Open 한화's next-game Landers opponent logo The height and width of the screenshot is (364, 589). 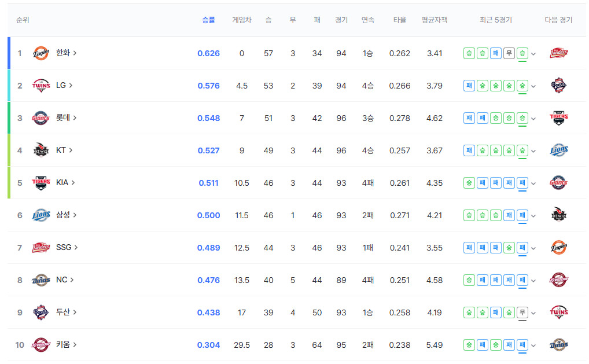pyautogui.click(x=558, y=53)
